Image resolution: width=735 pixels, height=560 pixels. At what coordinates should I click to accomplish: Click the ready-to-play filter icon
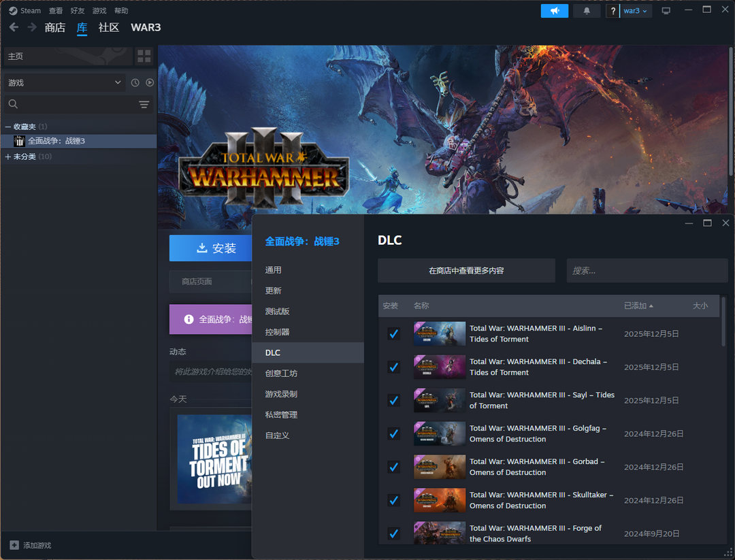tap(150, 82)
